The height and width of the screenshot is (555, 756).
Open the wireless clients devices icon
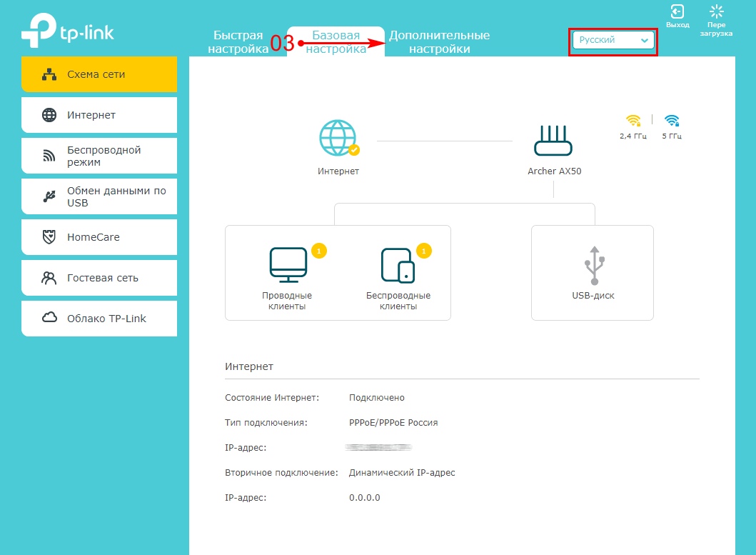(x=398, y=264)
